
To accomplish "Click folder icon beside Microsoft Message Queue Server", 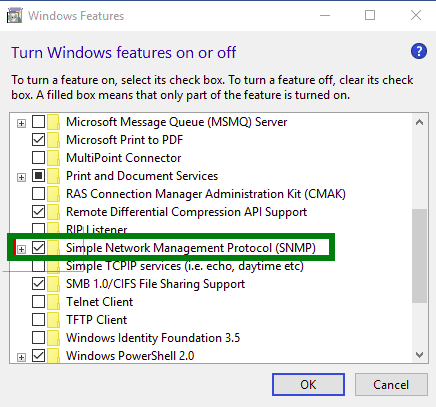I will [53, 122].
